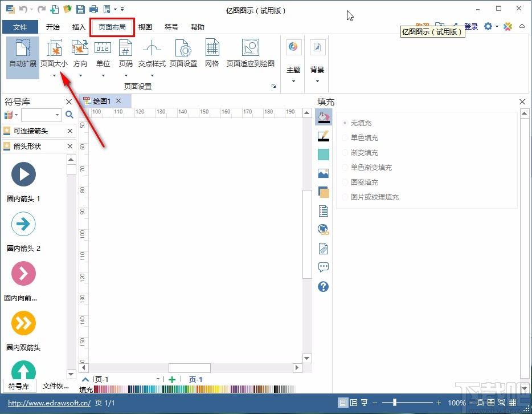Close the 可连接箭头 library
The width and height of the screenshot is (532, 414).
click(70, 131)
